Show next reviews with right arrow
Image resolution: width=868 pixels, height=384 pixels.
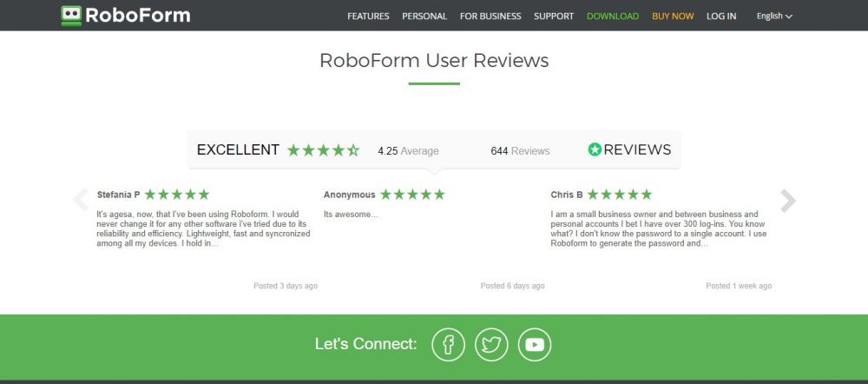(788, 201)
